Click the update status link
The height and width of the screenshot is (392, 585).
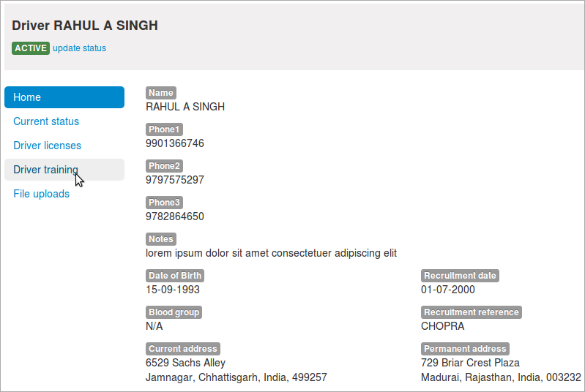pyautogui.click(x=80, y=48)
